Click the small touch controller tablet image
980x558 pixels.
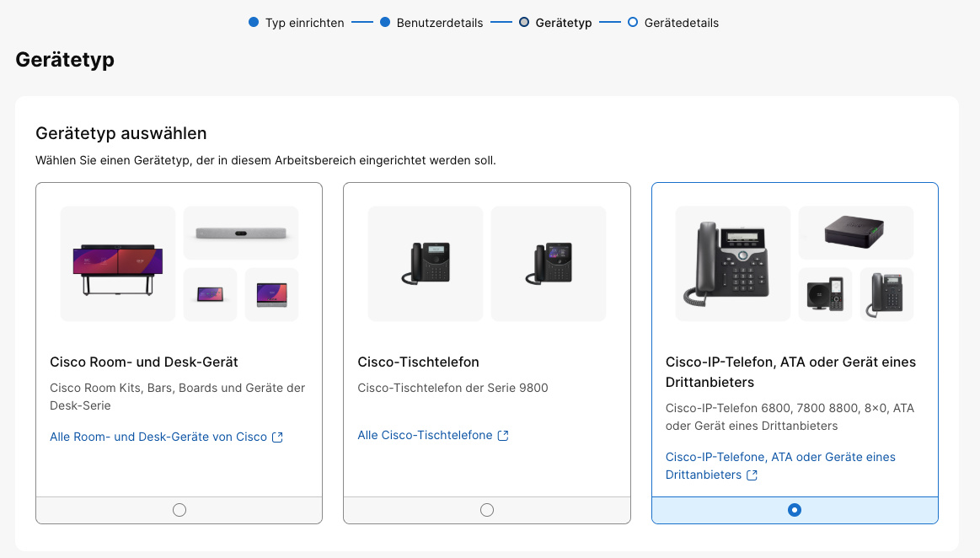(210, 294)
